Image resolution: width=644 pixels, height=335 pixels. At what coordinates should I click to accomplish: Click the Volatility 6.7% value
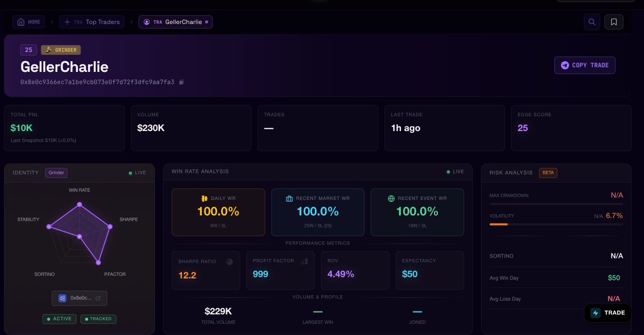click(x=614, y=216)
